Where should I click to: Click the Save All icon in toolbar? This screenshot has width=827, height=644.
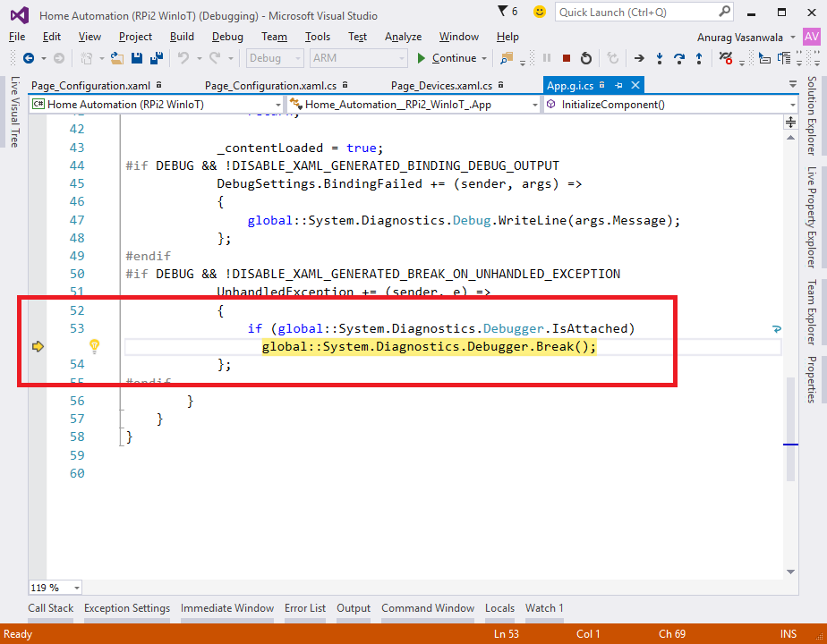(x=157, y=58)
